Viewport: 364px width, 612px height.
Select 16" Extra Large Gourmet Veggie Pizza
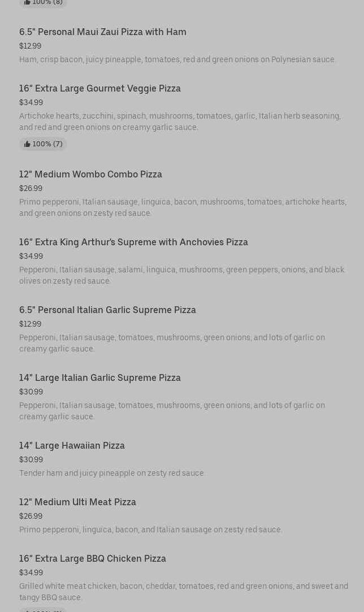99,89
